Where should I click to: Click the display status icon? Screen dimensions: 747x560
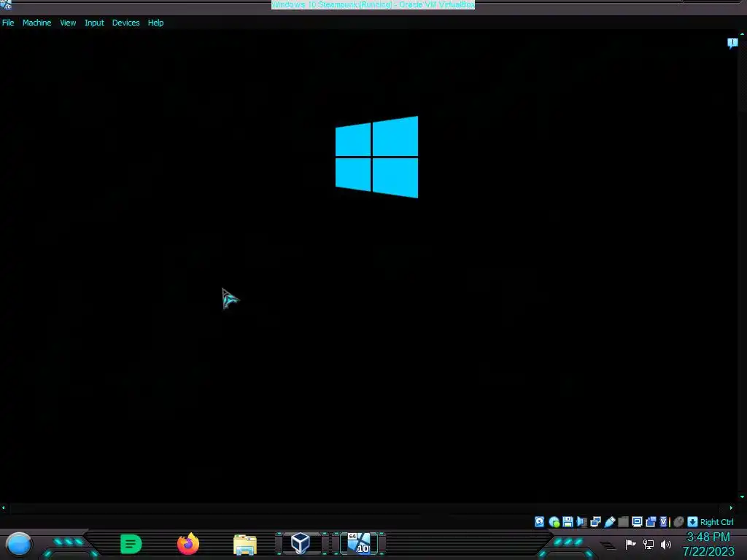point(637,522)
